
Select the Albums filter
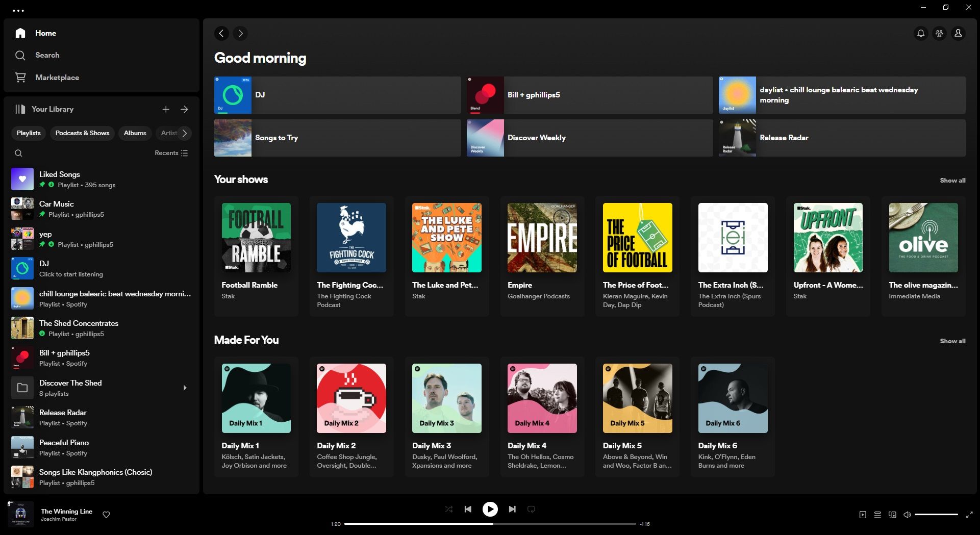135,133
